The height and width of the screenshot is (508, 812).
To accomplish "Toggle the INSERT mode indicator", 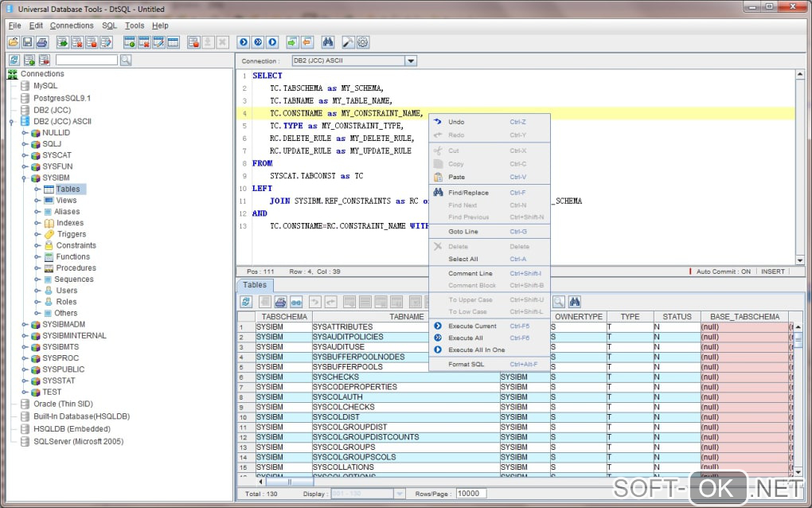I will click(x=773, y=272).
